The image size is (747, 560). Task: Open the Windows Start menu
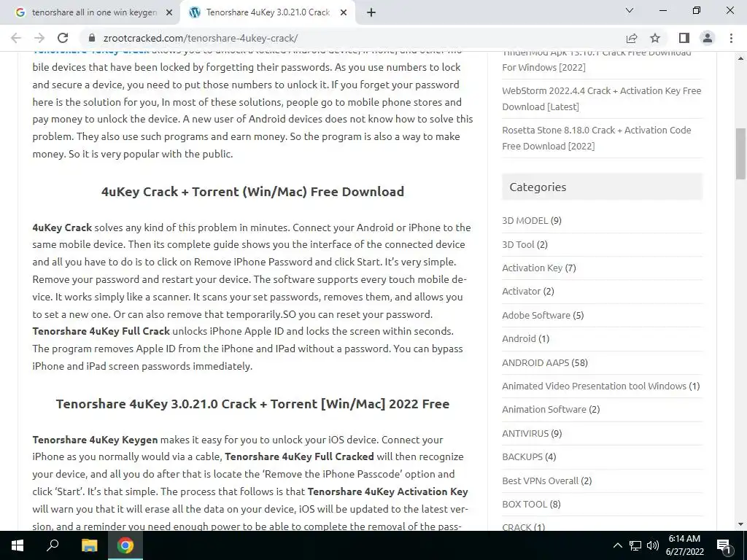pyautogui.click(x=18, y=545)
